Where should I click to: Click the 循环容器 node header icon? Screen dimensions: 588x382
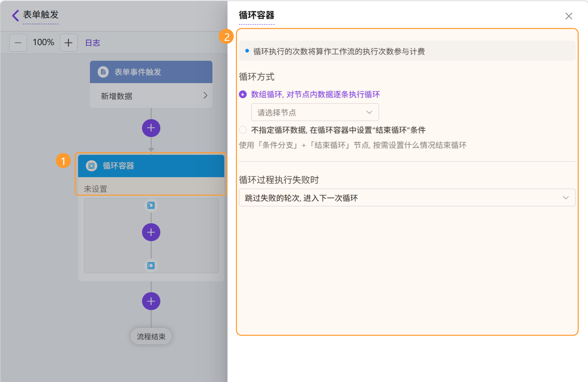[x=91, y=166]
